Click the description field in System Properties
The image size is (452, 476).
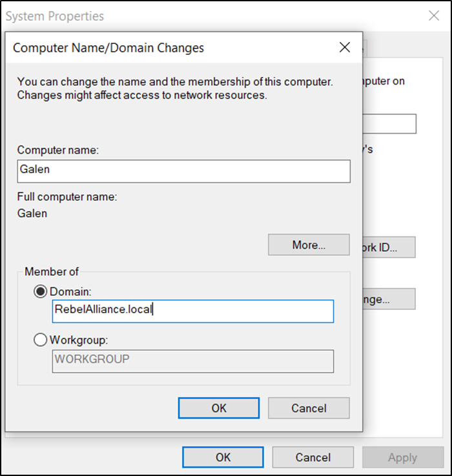[389, 123]
